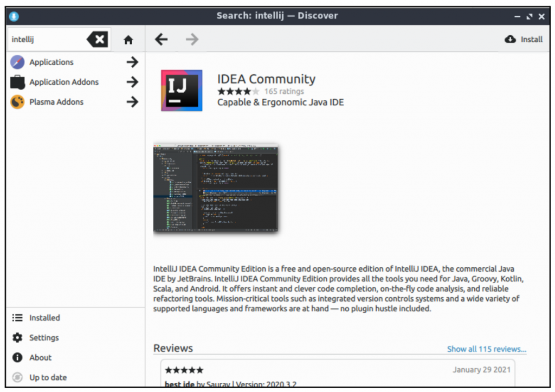Click the Application Addons briefcase icon
This screenshot has width=555, height=392.
click(x=17, y=82)
